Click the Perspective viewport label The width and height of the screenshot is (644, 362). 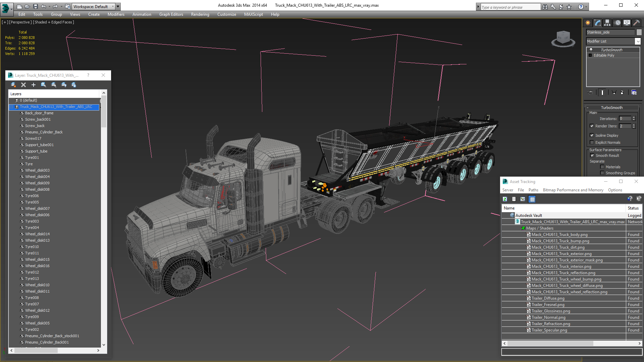(20, 22)
